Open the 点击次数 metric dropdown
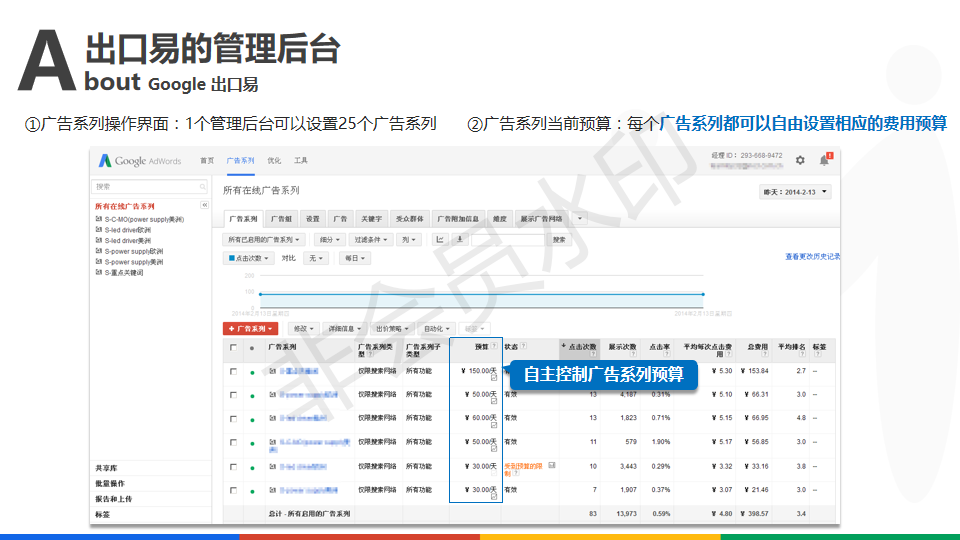 (x=248, y=258)
